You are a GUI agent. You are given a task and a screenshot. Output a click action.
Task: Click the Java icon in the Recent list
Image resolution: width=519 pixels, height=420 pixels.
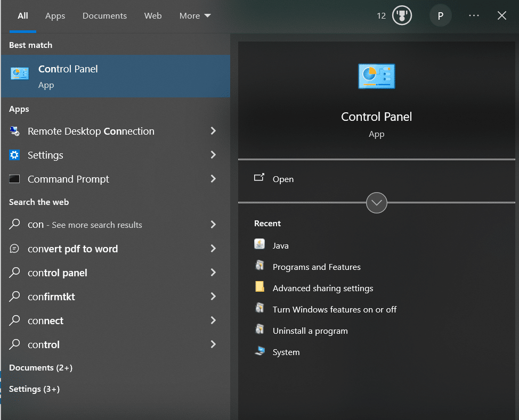click(259, 244)
